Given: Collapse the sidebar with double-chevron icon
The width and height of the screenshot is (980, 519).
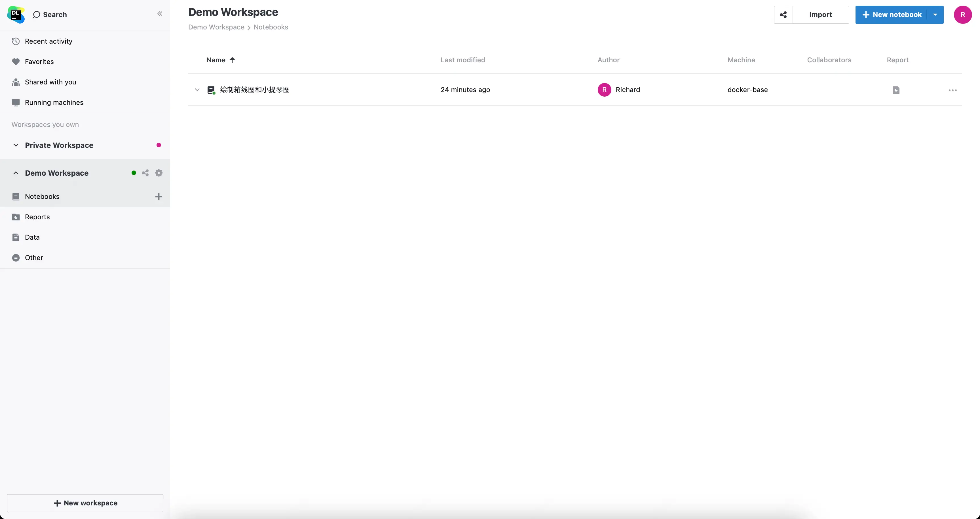Looking at the screenshot, I should (160, 14).
